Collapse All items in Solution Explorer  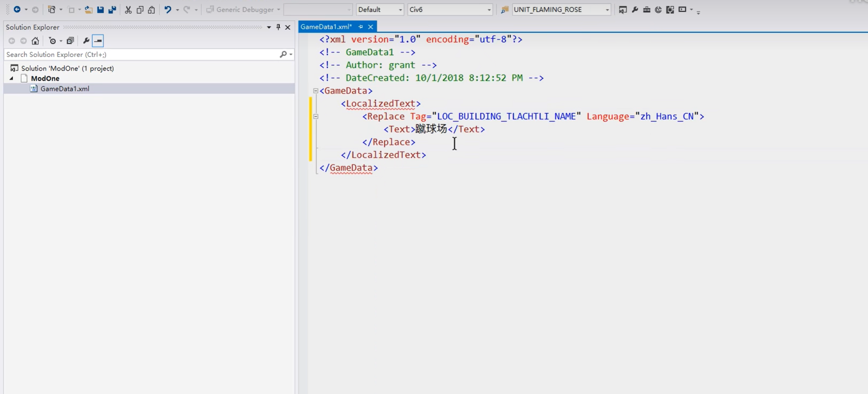70,40
